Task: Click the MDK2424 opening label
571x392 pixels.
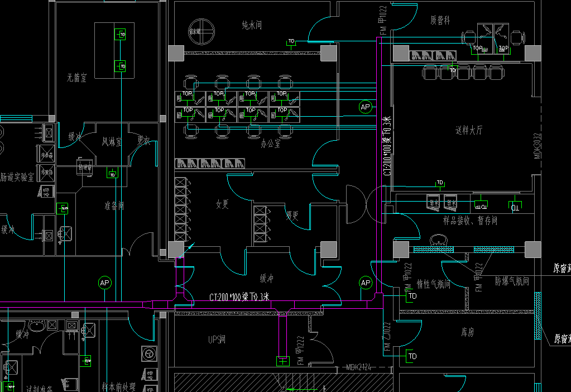Action: (358, 367)
